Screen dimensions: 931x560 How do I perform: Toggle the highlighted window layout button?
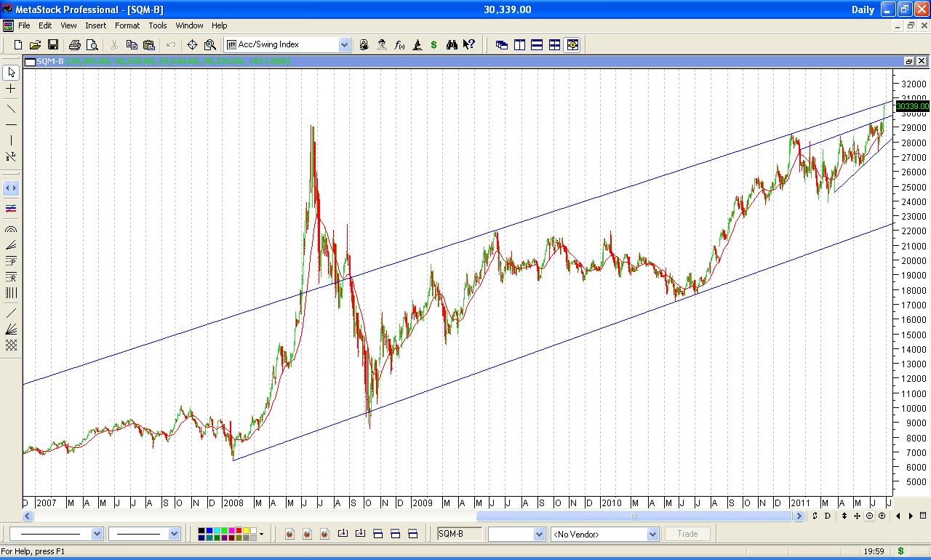click(x=572, y=45)
